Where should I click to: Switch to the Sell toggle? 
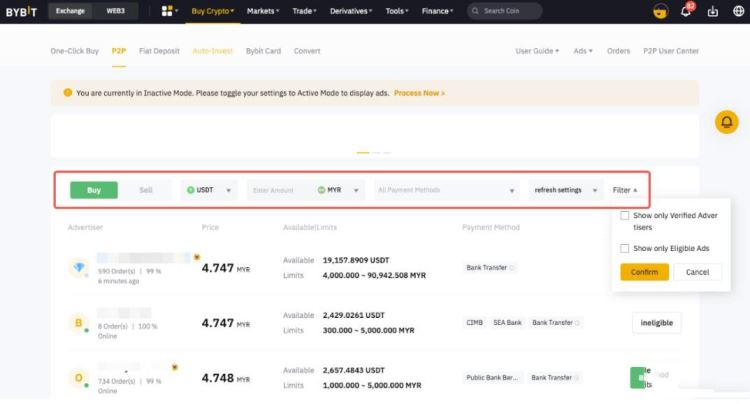[146, 189]
